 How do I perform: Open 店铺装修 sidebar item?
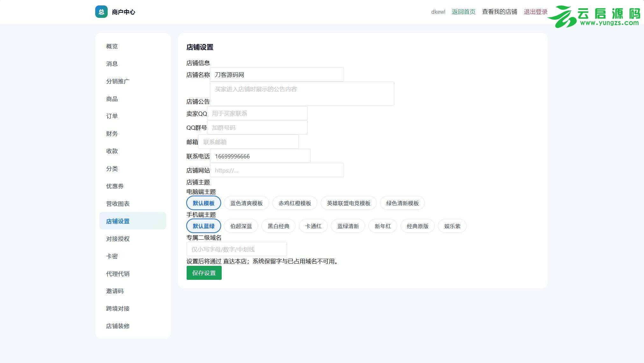click(x=133, y=326)
